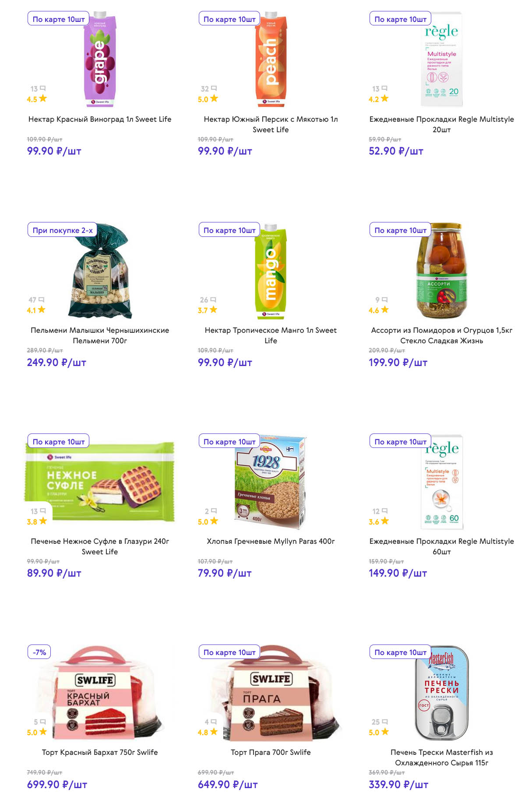Click the star icon on Нежное Суфле cookies
Screen dimensions: 532x796
43,521
